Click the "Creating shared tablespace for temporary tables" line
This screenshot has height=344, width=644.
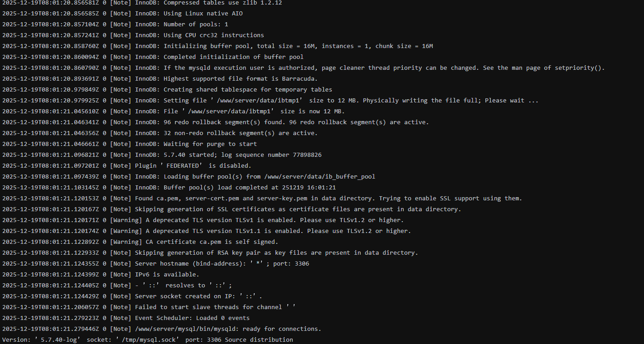(x=233, y=90)
